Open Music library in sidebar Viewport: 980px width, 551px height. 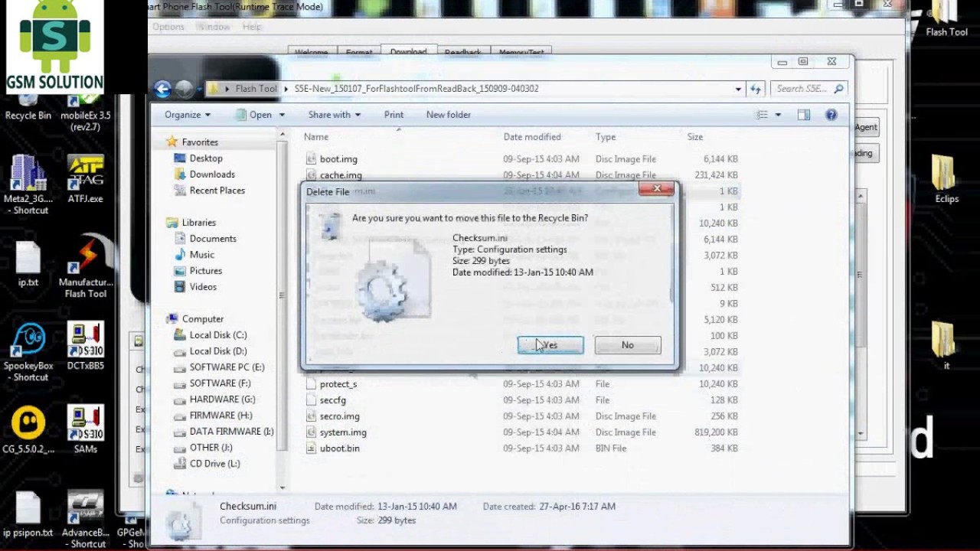[x=202, y=255]
